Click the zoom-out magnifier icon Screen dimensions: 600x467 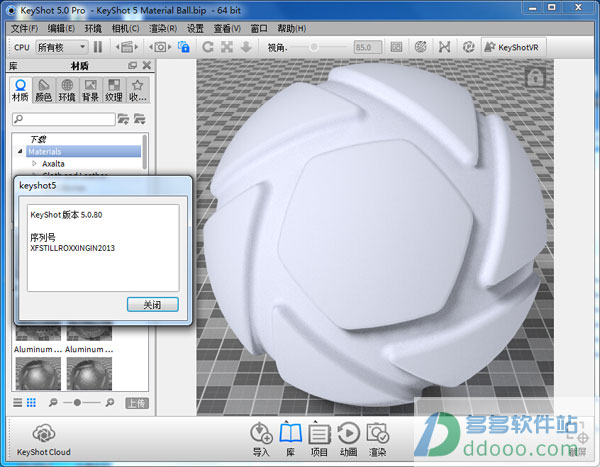click(53, 403)
